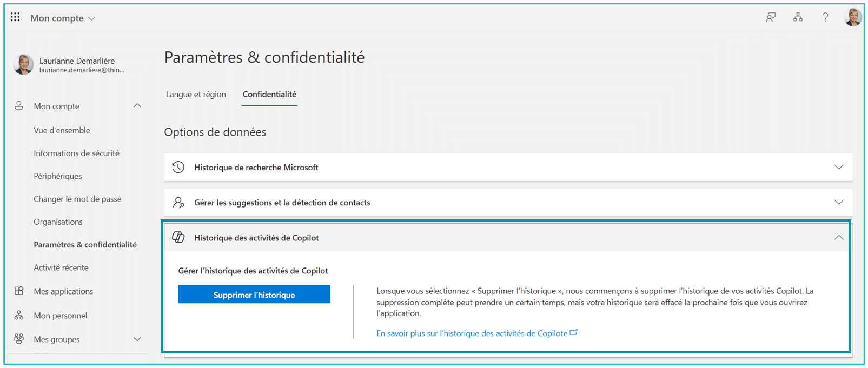Expand Historique de recherche Microsoft section
This screenshot has width=868, height=368.
click(838, 168)
